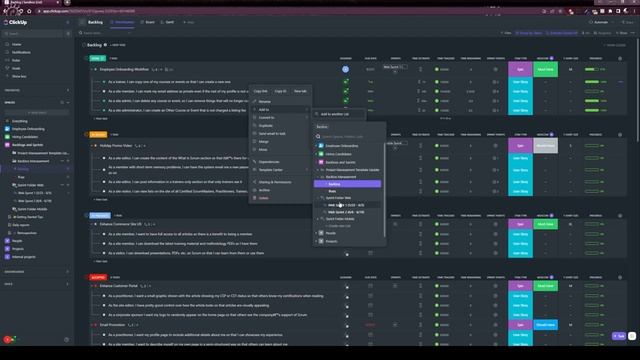
Task: Select Web Sprint 2 list in popup
Action: [346, 212]
